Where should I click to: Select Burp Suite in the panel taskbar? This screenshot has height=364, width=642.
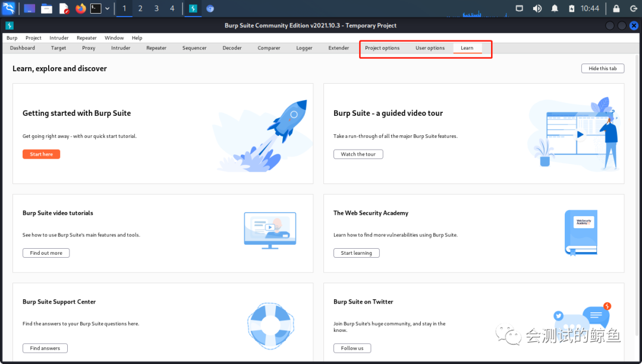coord(193,8)
